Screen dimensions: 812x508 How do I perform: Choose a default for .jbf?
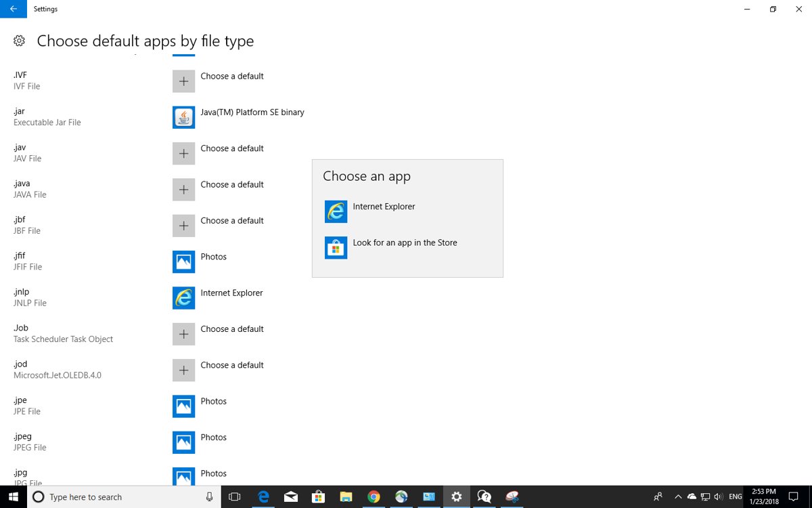pos(232,221)
